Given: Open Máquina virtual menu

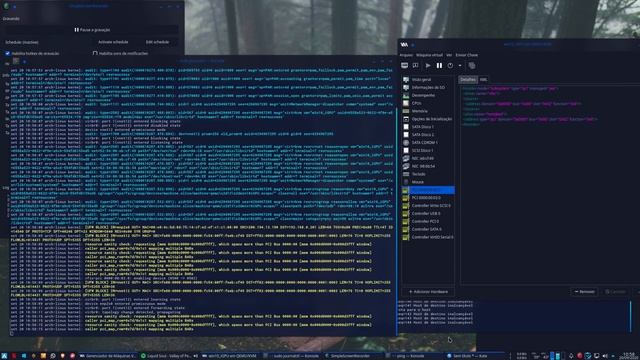Looking at the screenshot, I should click(x=429, y=55).
